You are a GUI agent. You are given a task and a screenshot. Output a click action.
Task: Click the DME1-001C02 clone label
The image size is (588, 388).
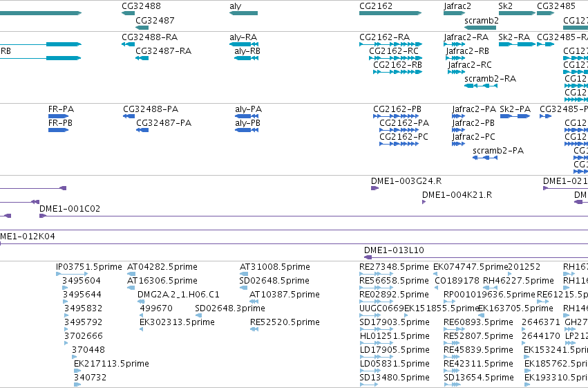(x=70, y=209)
